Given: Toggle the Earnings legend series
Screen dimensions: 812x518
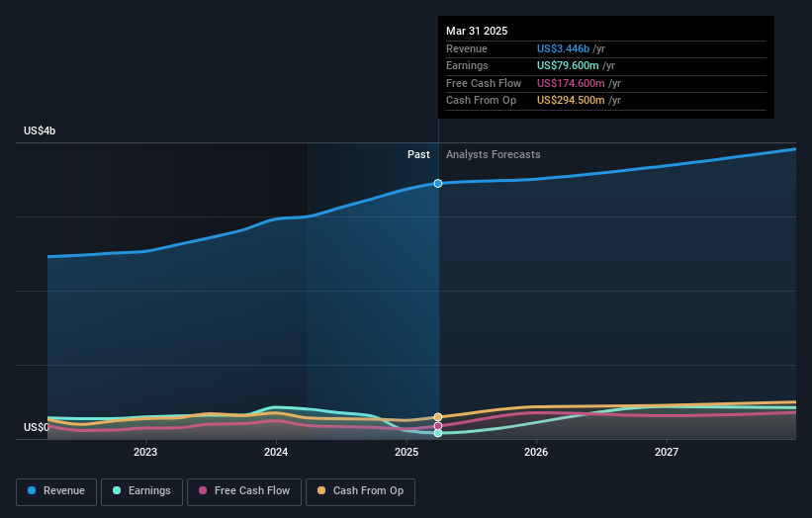Looking at the screenshot, I should coord(141,491).
